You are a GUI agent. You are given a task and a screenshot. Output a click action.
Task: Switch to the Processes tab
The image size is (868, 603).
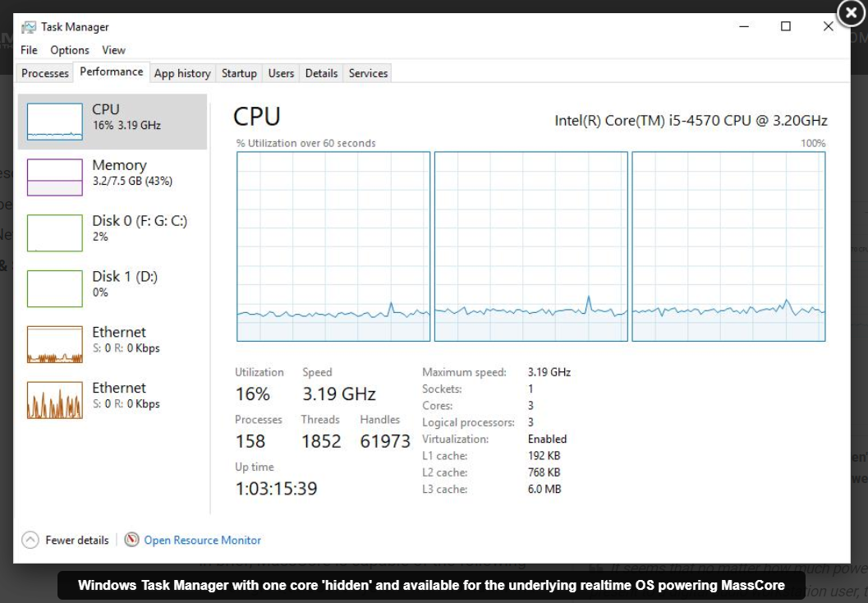click(x=45, y=73)
